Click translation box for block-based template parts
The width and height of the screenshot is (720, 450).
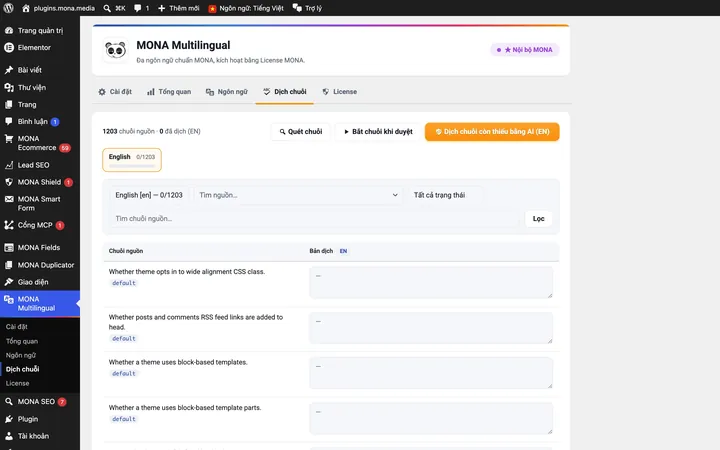click(x=431, y=418)
